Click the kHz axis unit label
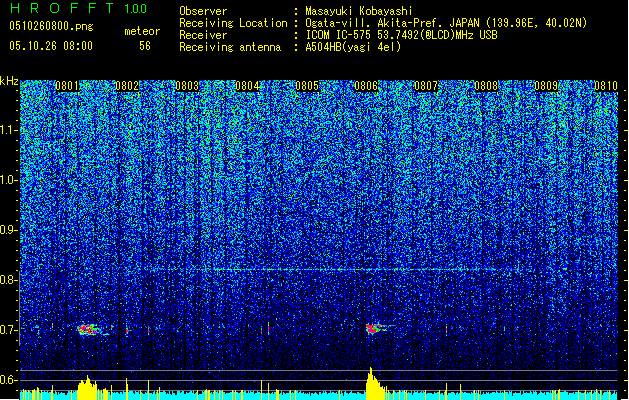Viewport: 629px width, 400px height. [9, 81]
